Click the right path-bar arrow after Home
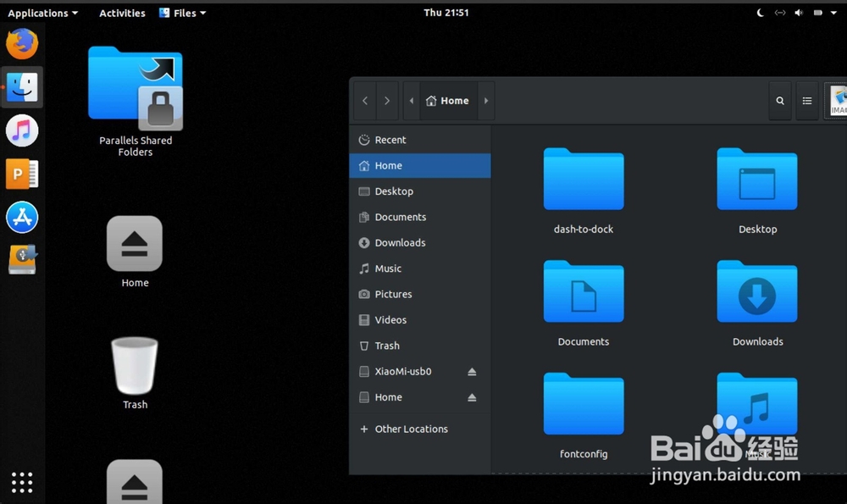 pyautogui.click(x=486, y=101)
